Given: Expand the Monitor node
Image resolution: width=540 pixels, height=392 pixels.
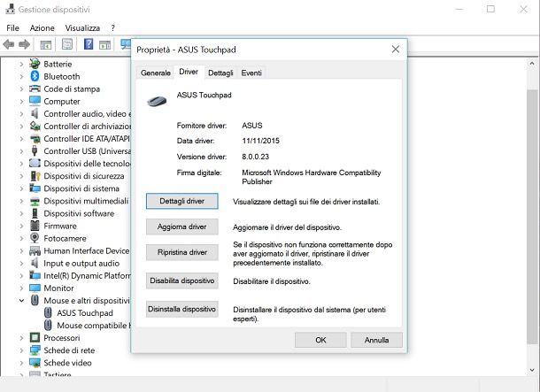Looking at the screenshot, I should (21, 288).
